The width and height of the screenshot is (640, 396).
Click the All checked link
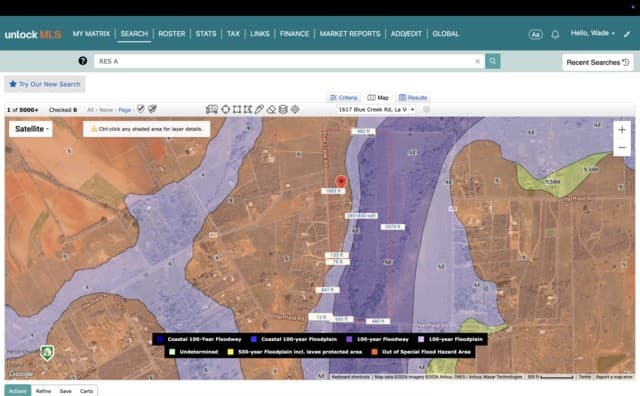[x=90, y=110]
